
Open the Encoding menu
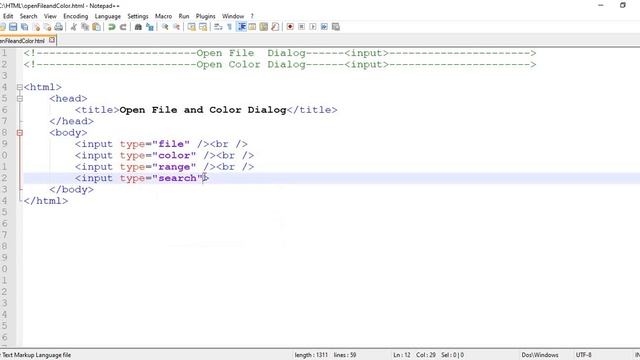point(76,16)
